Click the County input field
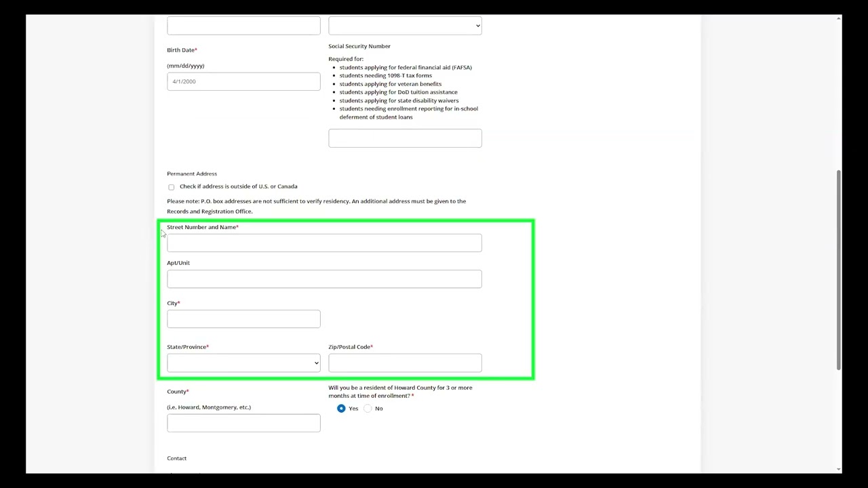868x488 pixels. pos(243,423)
